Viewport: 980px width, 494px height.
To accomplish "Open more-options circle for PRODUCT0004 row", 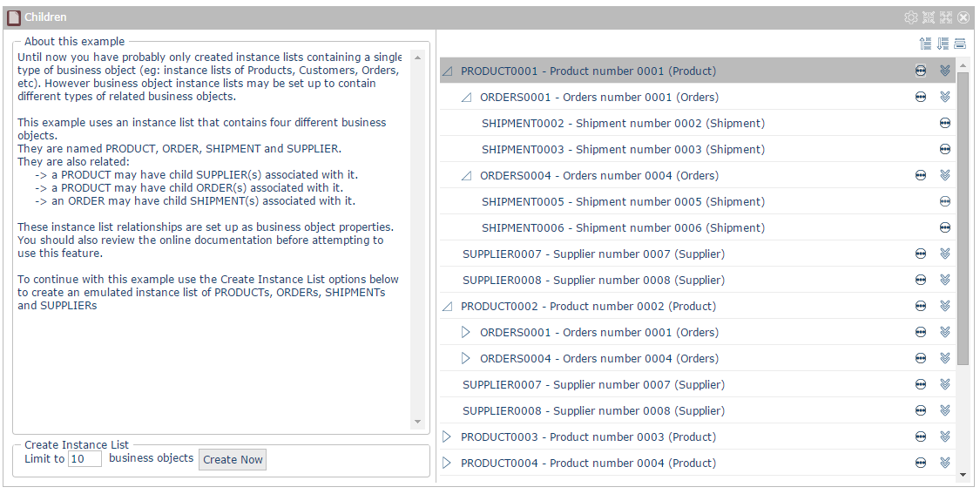I will tap(921, 464).
